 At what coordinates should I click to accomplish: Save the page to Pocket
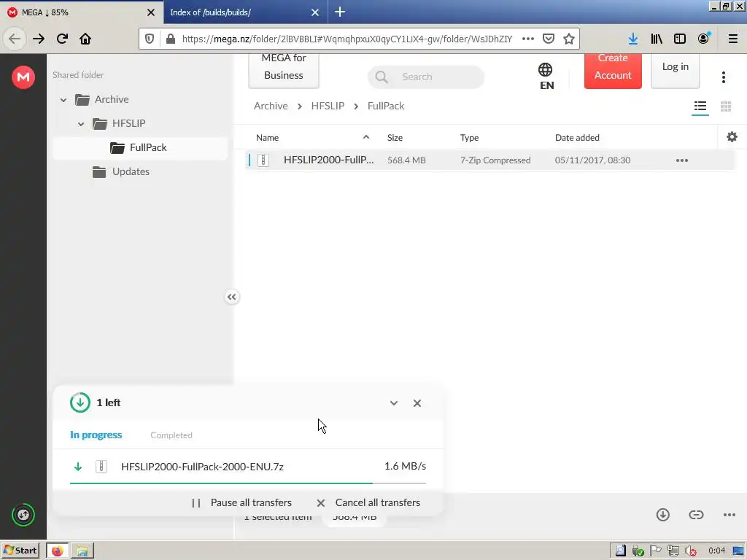click(x=549, y=39)
